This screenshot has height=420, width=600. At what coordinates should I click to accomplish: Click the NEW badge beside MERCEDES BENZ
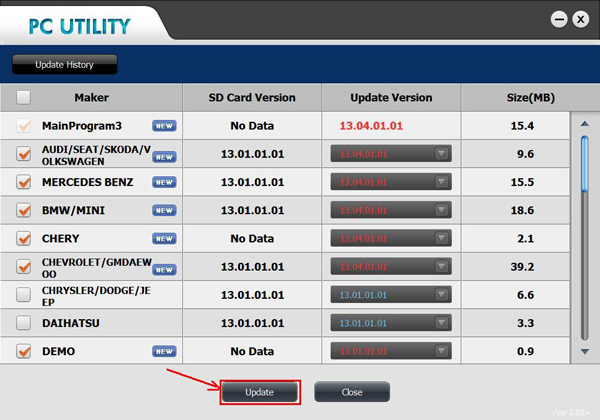(164, 182)
